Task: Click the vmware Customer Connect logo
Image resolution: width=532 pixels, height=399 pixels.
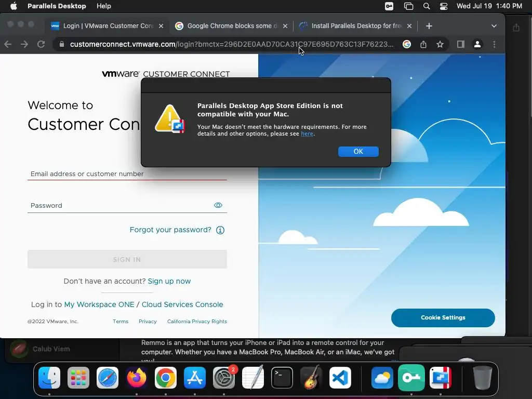Action: tap(166, 74)
